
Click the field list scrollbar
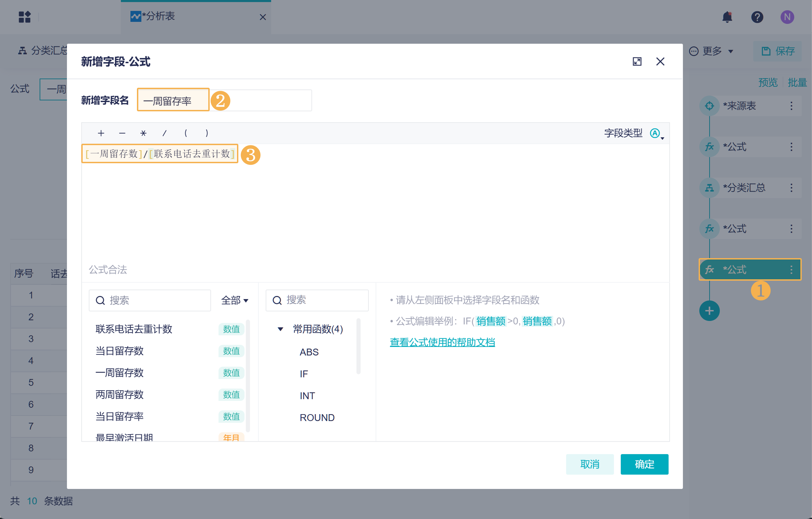point(248,376)
